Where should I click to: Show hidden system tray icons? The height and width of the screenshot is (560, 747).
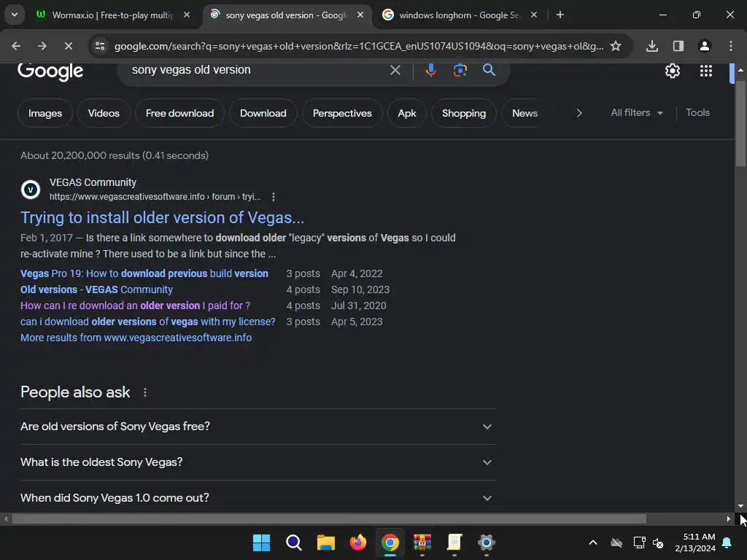click(x=592, y=542)
